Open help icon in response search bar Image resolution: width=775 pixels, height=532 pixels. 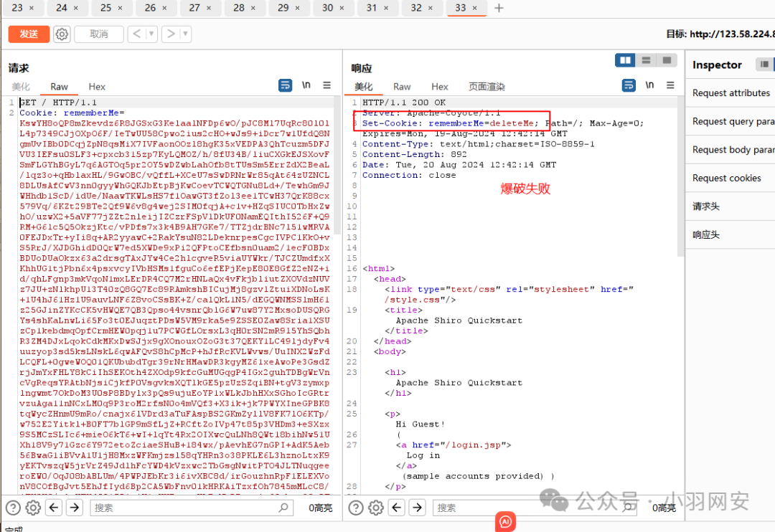(x=356, y=508)
